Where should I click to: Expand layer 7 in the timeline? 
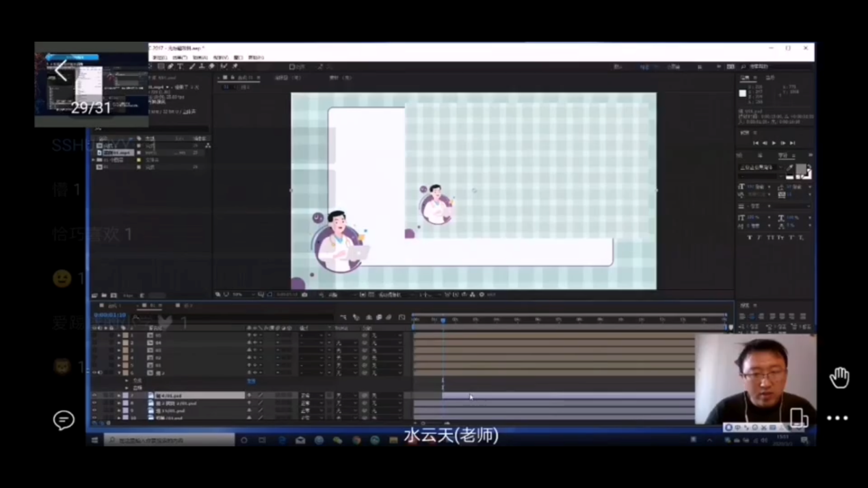click(119, 396)
